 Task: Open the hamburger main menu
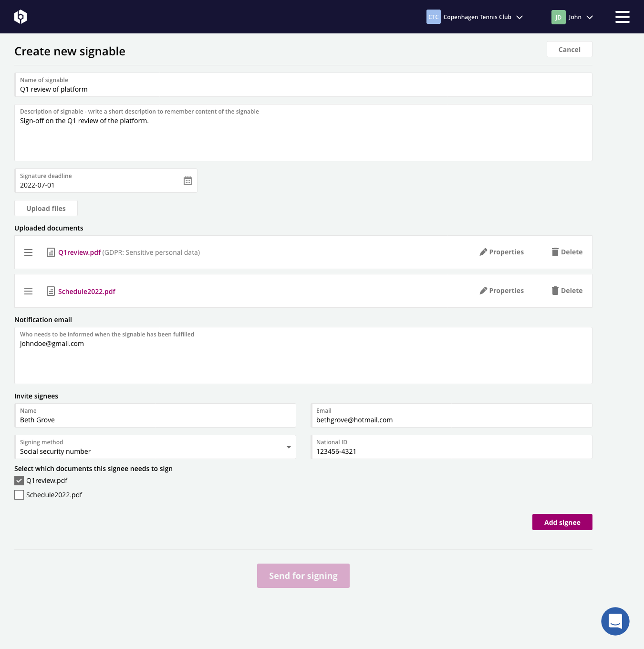[x=622, y=17]
